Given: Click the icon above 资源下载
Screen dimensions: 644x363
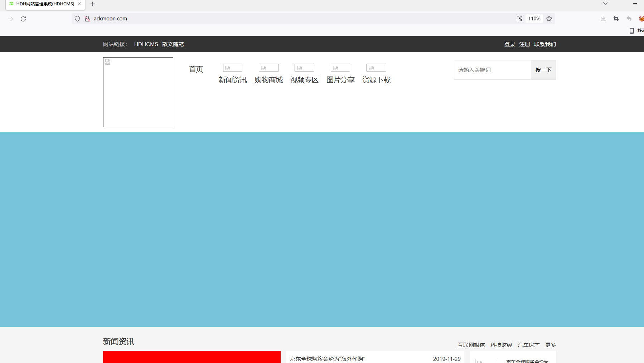Looking at the screenshot, I should click(376, 68).
